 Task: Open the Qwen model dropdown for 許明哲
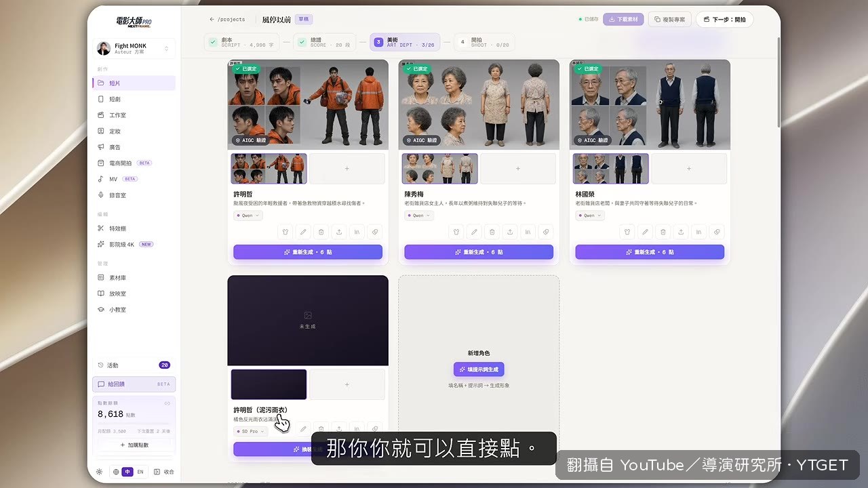248,216
